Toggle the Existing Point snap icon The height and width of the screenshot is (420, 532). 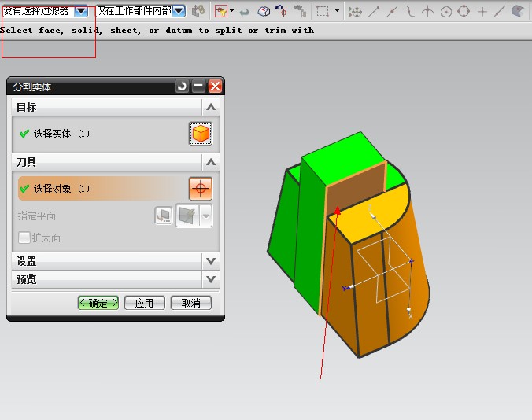tap(482, 12)
